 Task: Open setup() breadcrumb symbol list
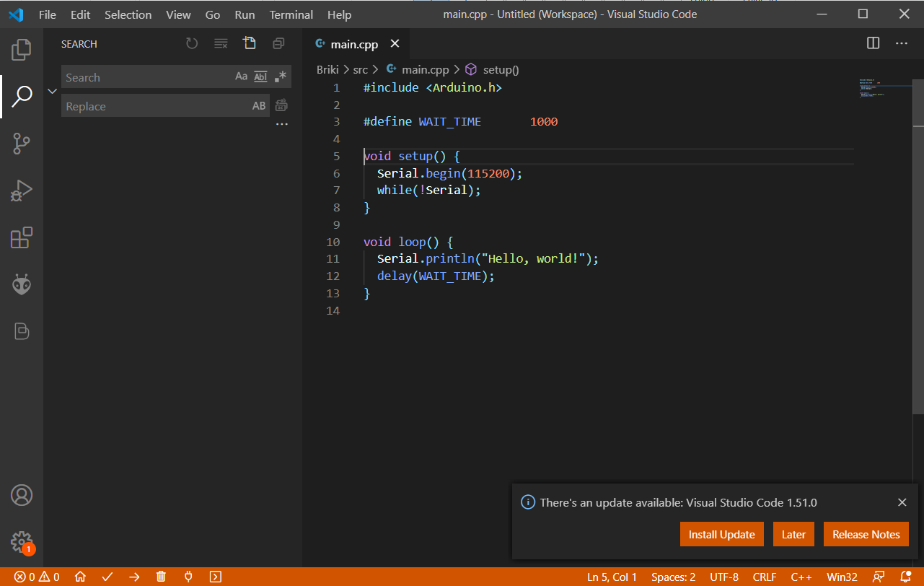point(492,69)
